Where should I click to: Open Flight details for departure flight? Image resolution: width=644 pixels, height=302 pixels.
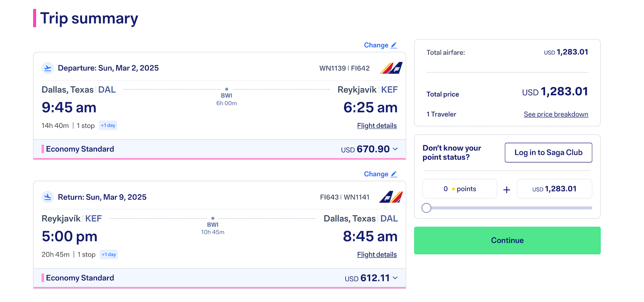377,126
